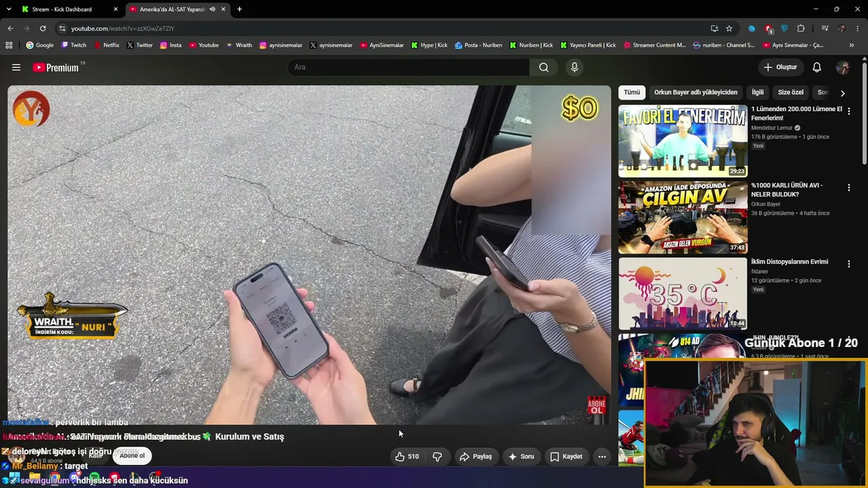Screen dimensions: 868x488
Task: Open the Posta - Nuriben bookmark
Action: click(x=479, y=45)
